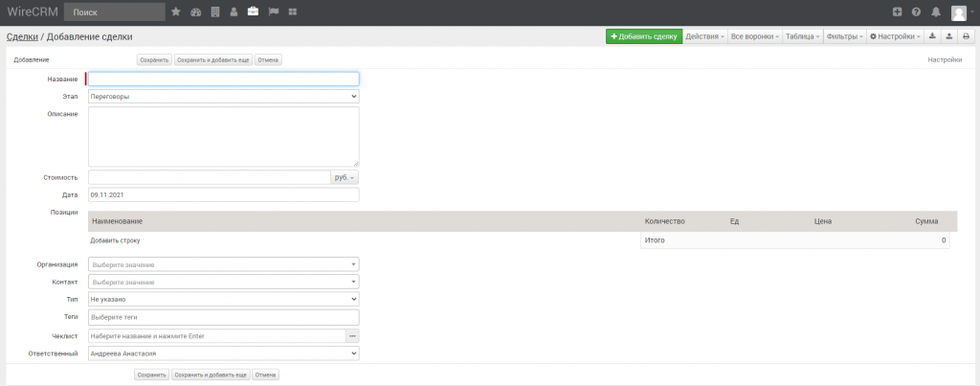Viewport: 980px width, 386px height.
Task: Open the Действия menu
Action: click(704, 36)
